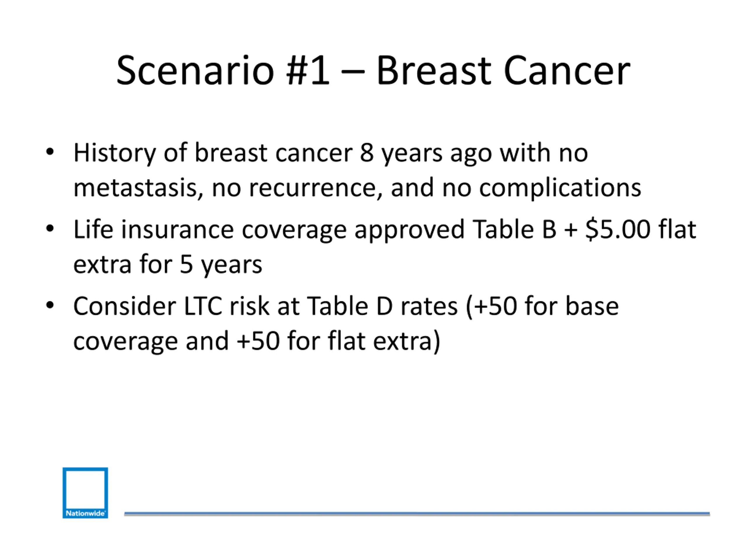
Task: Click the Nationwide logo
Action: 85,493
